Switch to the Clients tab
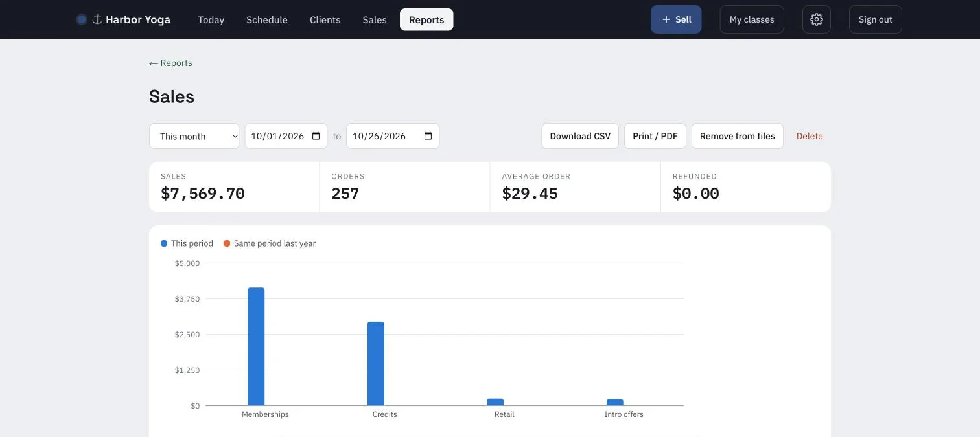 (x=325, y=20)
